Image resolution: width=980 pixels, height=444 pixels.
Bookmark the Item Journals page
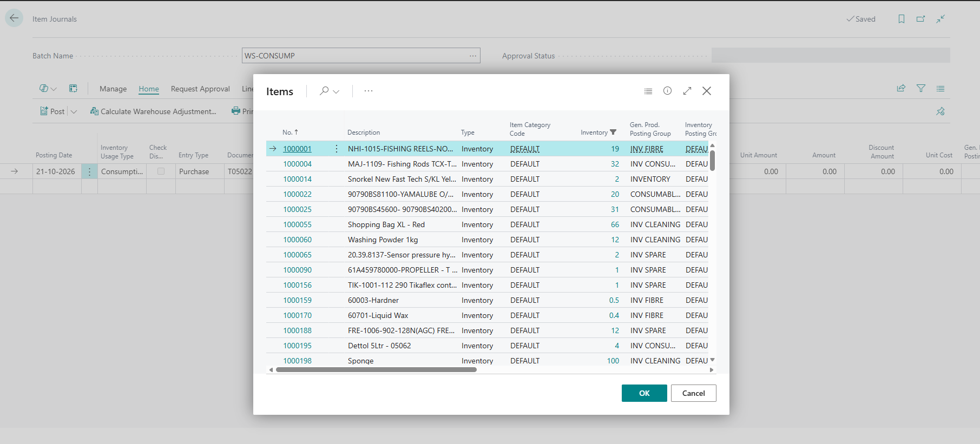902,19
